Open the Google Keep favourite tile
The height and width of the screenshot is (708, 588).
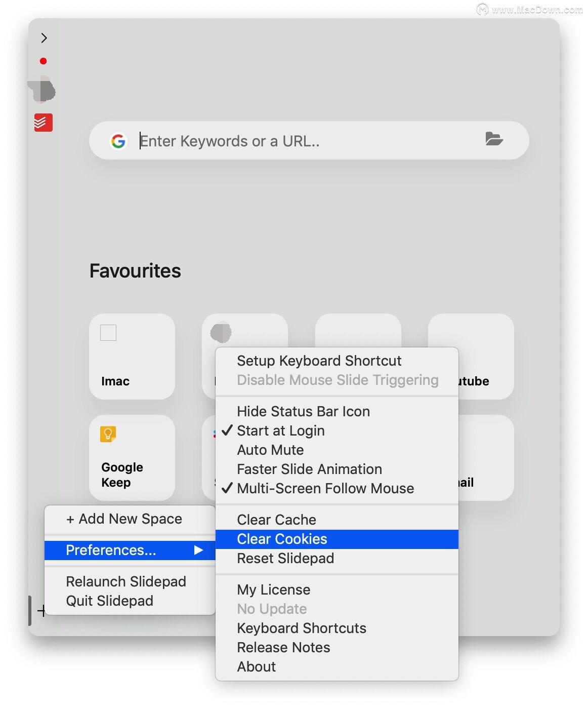pos(132,458)
